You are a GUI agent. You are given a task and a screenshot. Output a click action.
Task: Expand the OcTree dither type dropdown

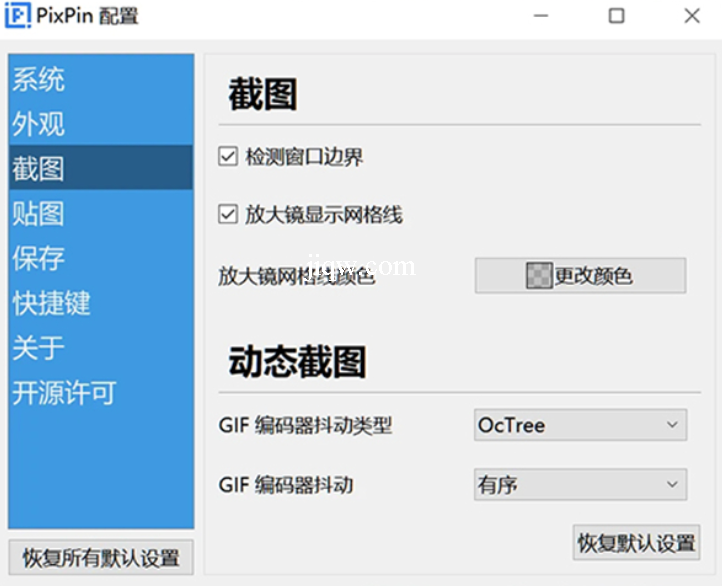tap(580, 425)
